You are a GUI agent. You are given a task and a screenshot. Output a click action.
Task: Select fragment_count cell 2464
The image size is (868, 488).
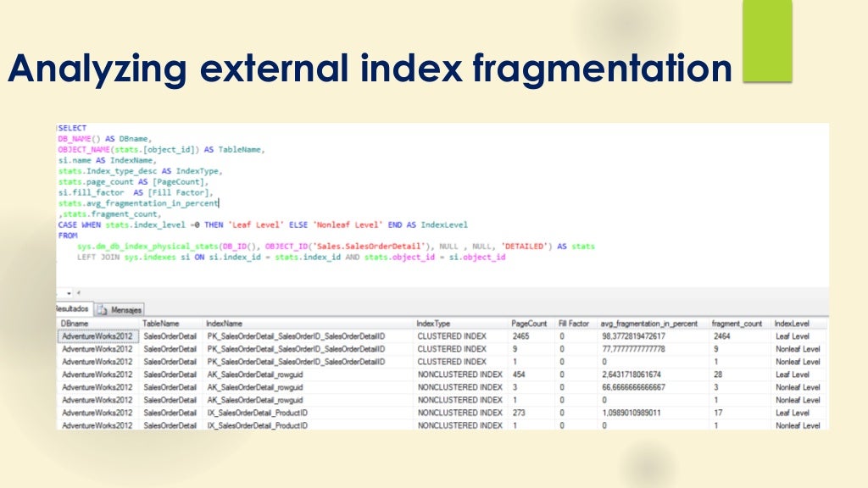point(722,336)
